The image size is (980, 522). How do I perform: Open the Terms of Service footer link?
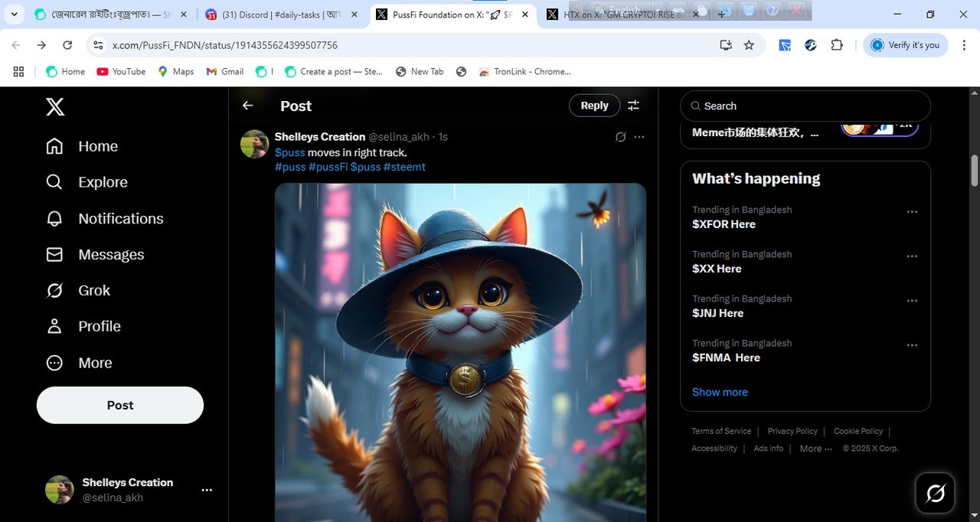(721, 431)
